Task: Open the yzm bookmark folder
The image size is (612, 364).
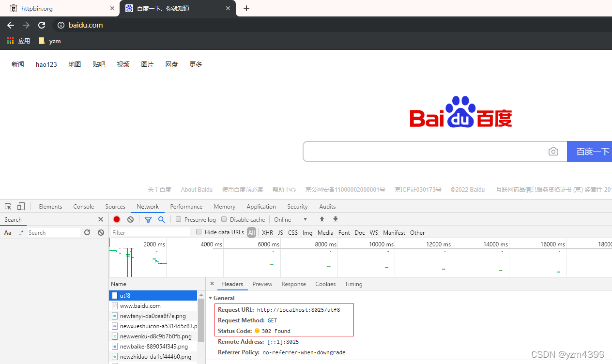Action: click(x=50, y=41)
